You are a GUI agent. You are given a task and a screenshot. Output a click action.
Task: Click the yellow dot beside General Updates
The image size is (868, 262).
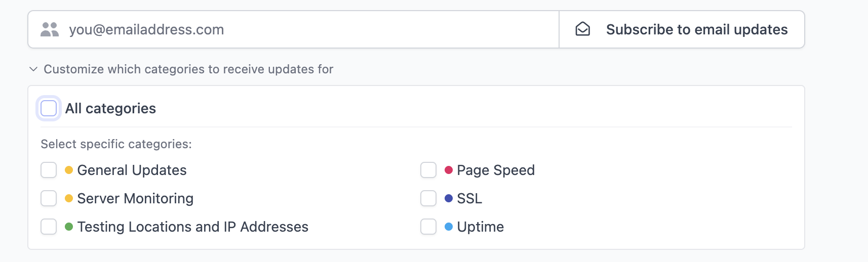[x=69, y=170]
